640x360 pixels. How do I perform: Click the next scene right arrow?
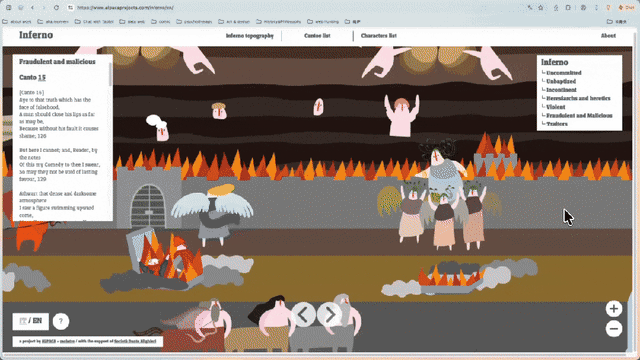tap(329, 315)
